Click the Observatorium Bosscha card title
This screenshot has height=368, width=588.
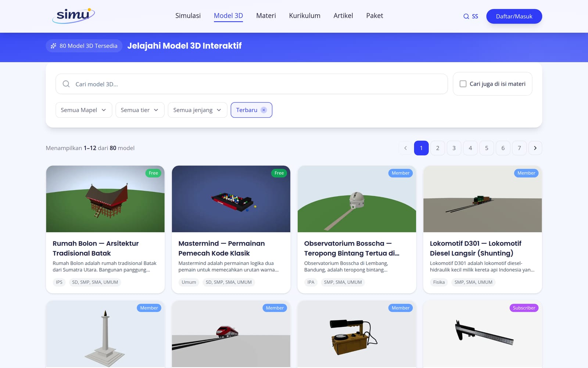(x=352, y=248)
